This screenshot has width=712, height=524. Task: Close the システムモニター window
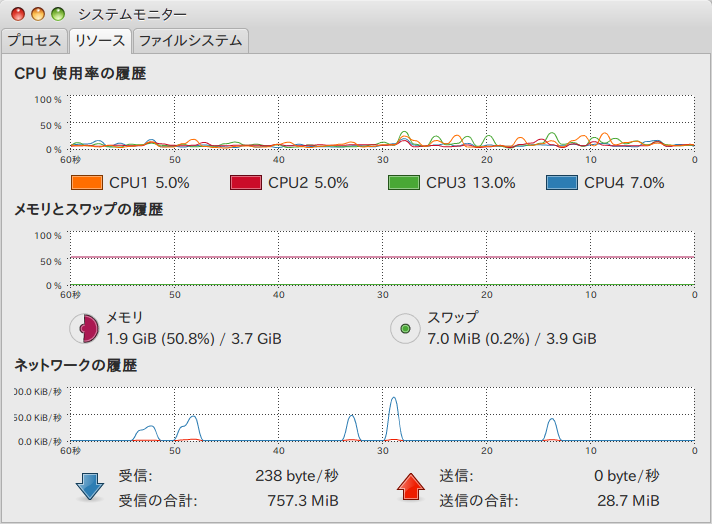click(18, 14)
